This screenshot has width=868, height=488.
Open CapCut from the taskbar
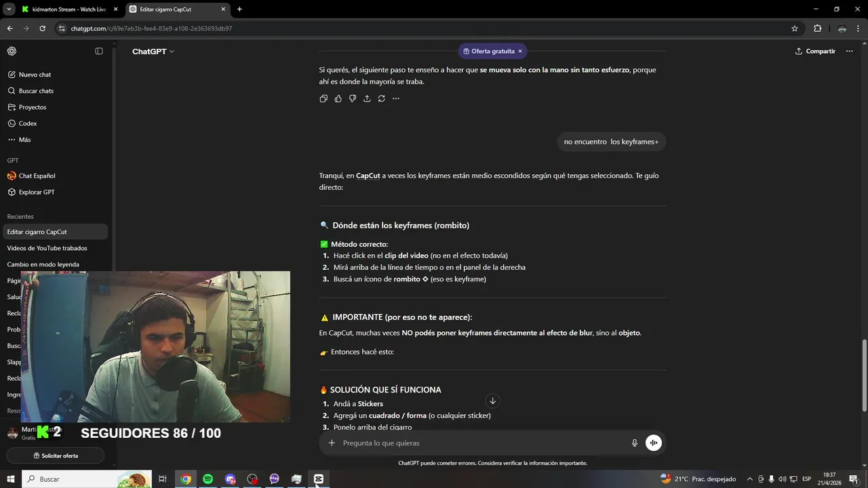click(x=319, y=479)
